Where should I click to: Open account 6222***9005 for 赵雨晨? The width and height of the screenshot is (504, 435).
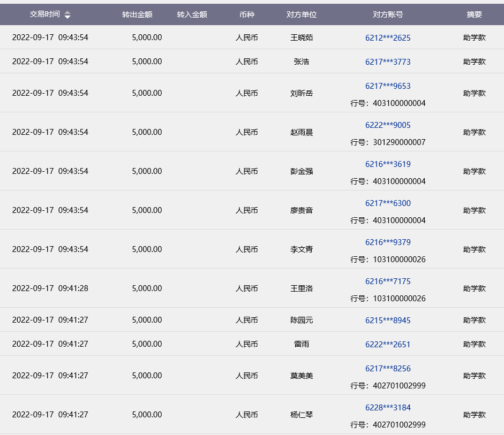coord(388,125)
